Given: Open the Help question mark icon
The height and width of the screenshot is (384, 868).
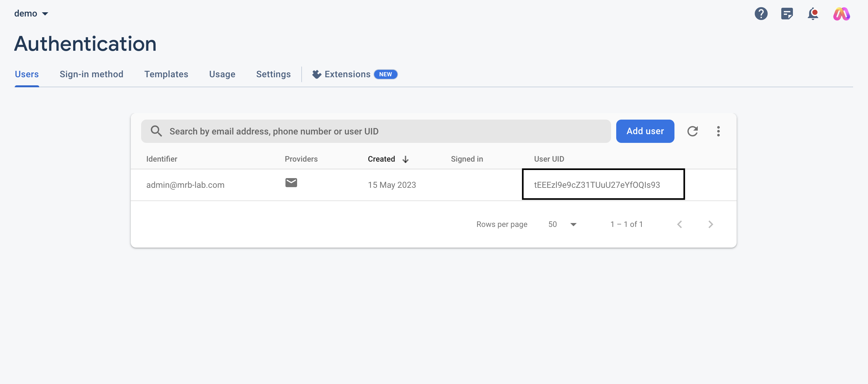Looking at the screenshot, I should point(761,14).
